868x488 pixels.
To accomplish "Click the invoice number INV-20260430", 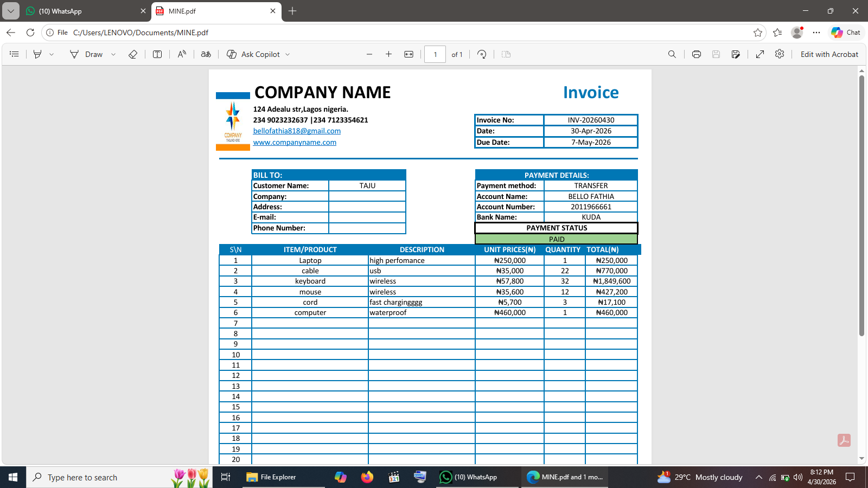I will (x=591, y=120).
